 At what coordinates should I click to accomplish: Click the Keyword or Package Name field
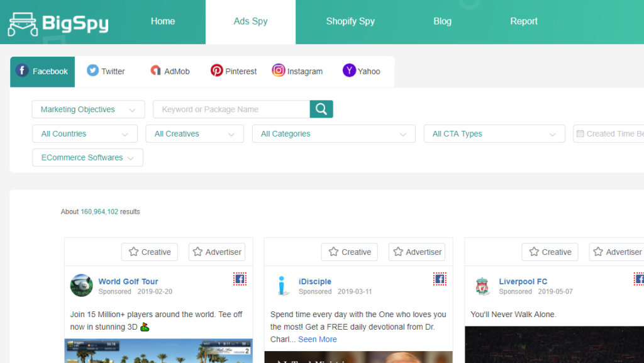point(231,109)
